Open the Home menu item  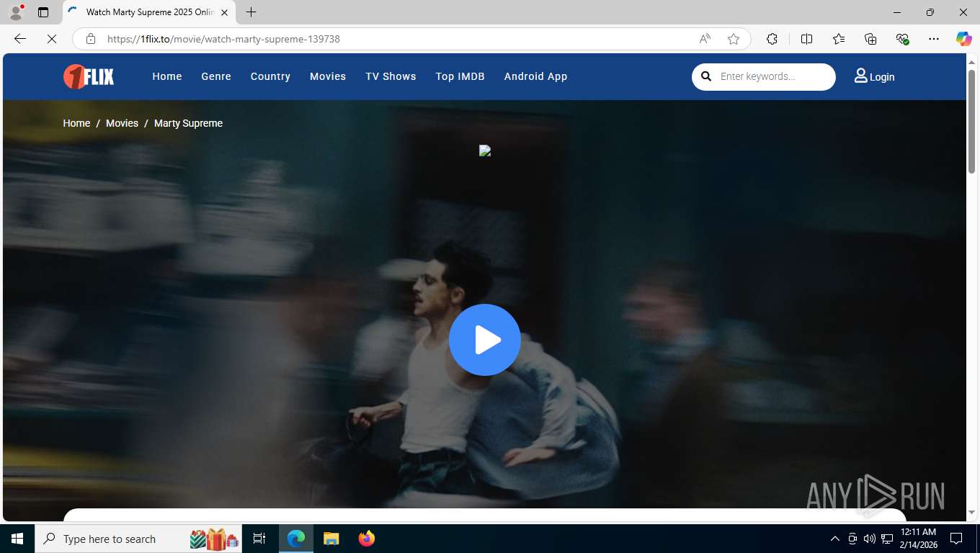pos(167,76)
